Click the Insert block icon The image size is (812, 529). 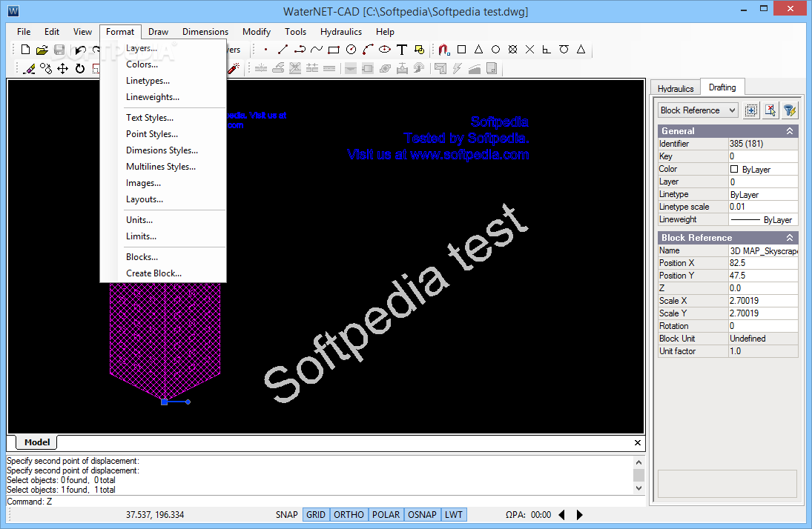[x=420, y=50]
